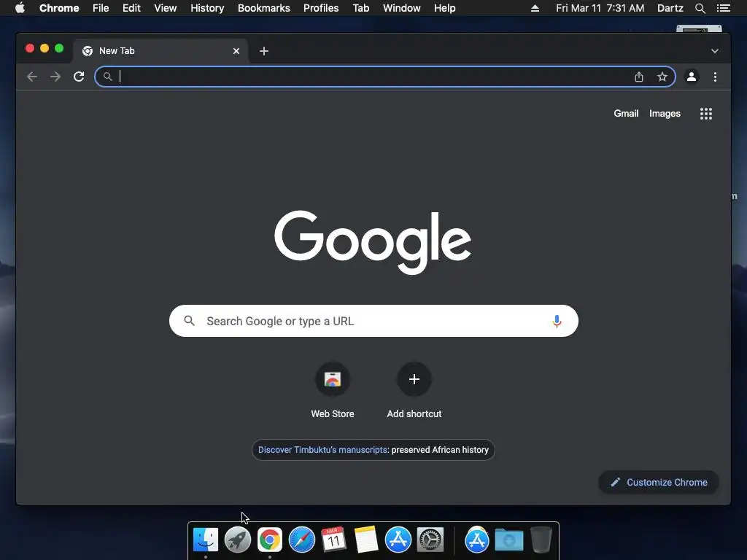
Task: Open the App Store icon right of Dock divider
Action: [477, 540]
